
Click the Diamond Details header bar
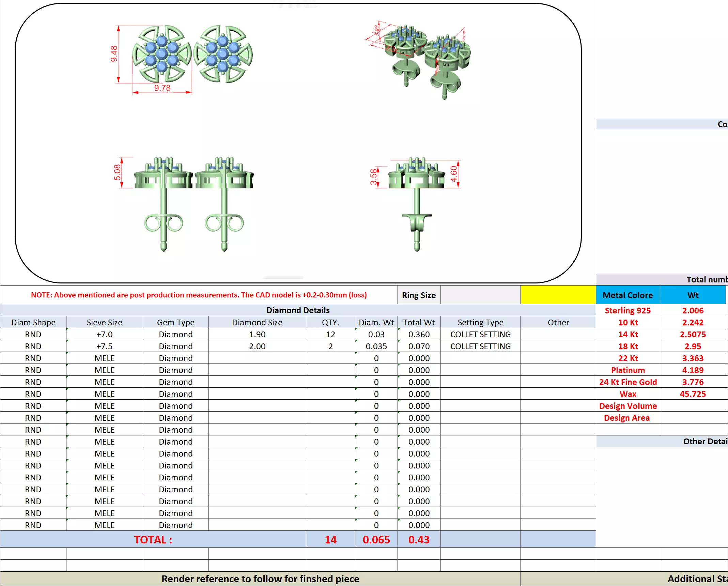tap(298, 310)
